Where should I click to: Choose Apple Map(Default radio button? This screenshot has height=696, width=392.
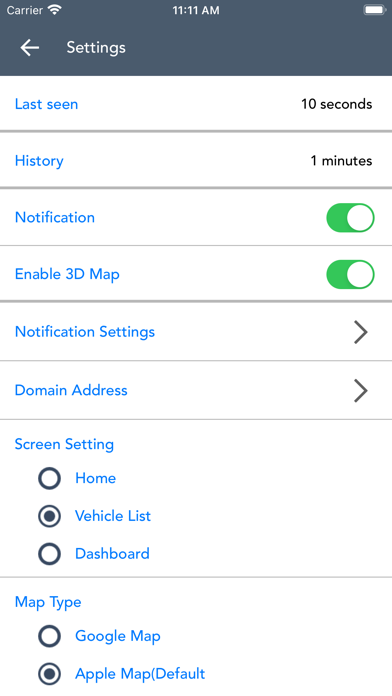tap(49, 674)
